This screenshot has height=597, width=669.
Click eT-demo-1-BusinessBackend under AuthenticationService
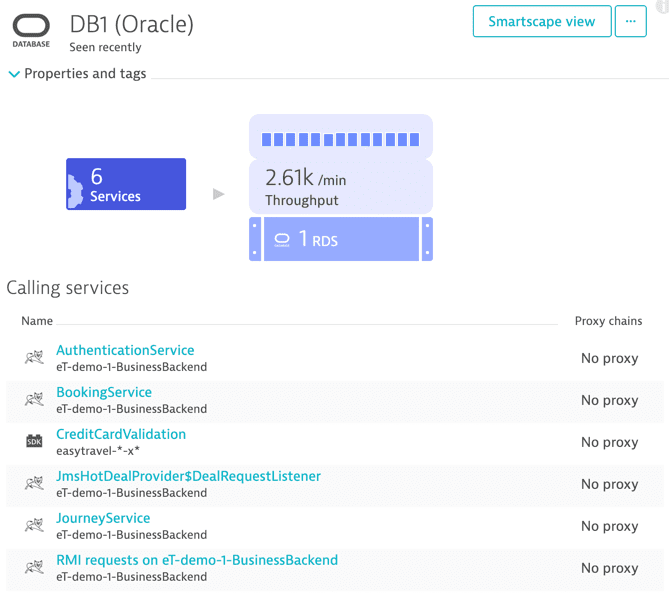(x=132, y=367)
